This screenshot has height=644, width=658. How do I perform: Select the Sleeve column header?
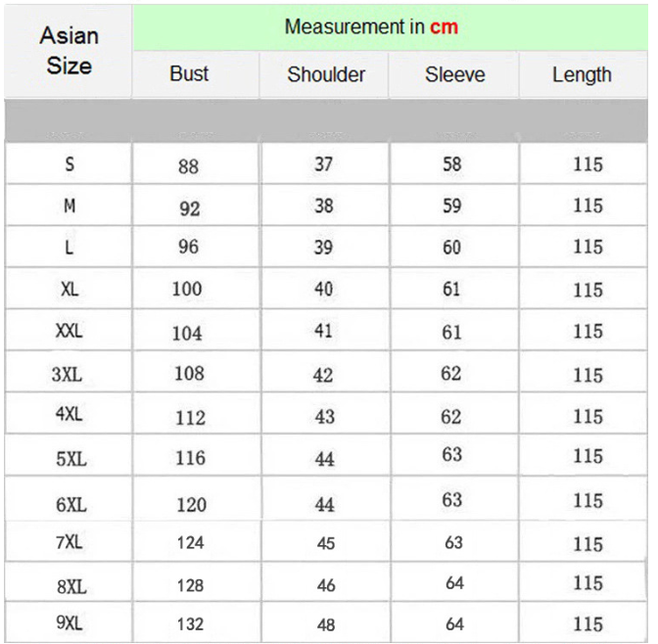tap(454, 74)
